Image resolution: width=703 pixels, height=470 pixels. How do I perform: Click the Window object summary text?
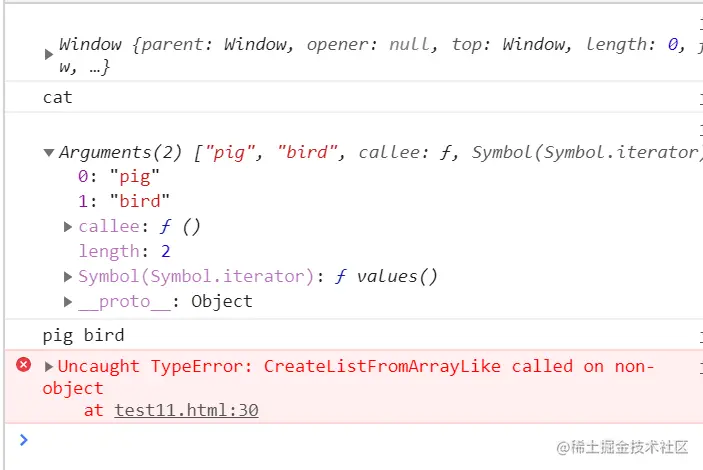point(380,55)
